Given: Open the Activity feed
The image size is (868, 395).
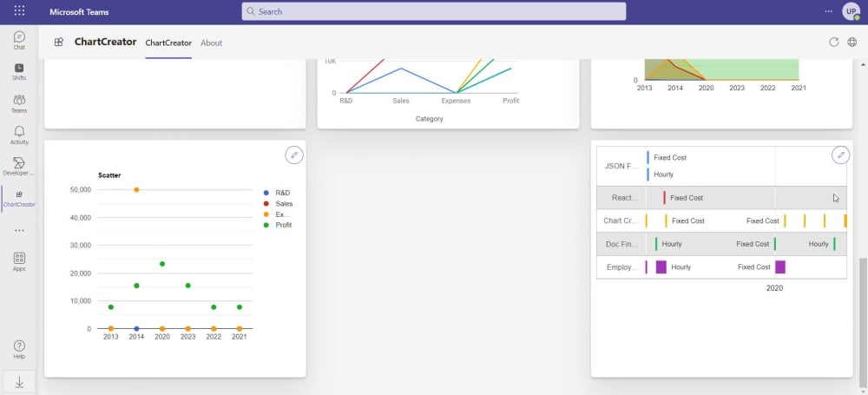Looking at the screenshot, I should pos(19,135).
